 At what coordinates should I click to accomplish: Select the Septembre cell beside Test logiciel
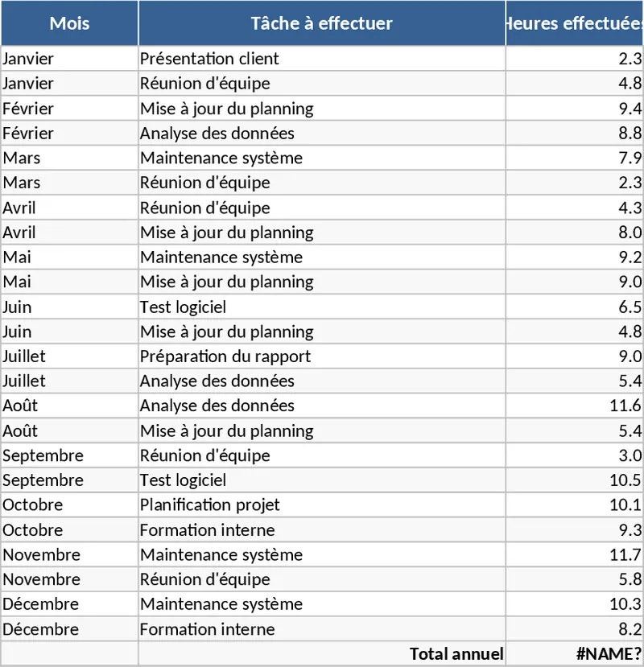(x=69, y=480)
